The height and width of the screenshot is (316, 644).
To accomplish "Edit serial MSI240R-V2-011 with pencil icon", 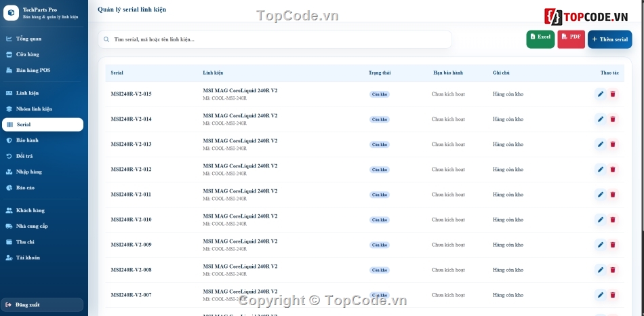I will tap(601, 195).
